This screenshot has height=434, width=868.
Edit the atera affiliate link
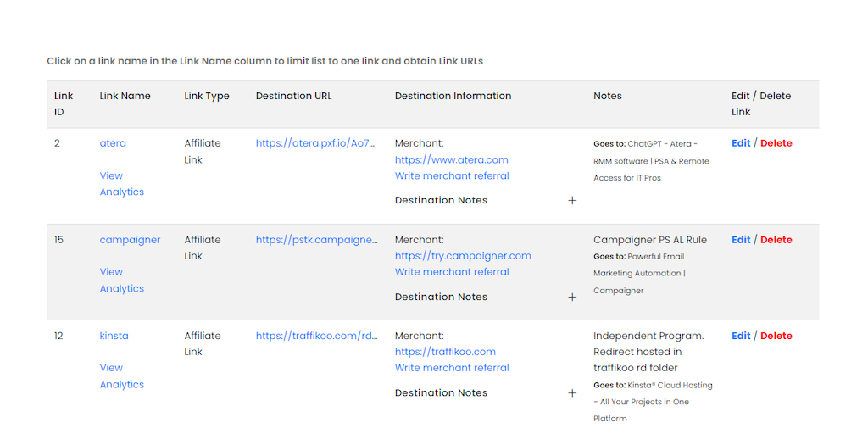coord(741,143)
